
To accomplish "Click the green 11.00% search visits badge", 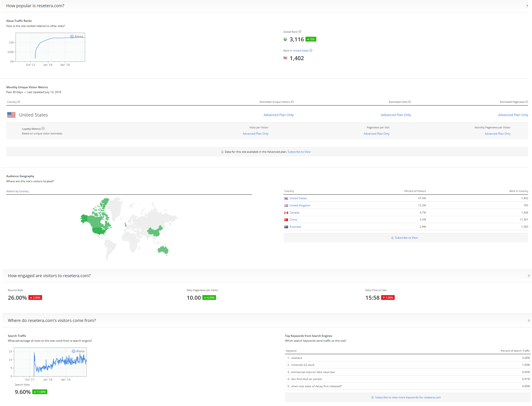I will [40, 392].
